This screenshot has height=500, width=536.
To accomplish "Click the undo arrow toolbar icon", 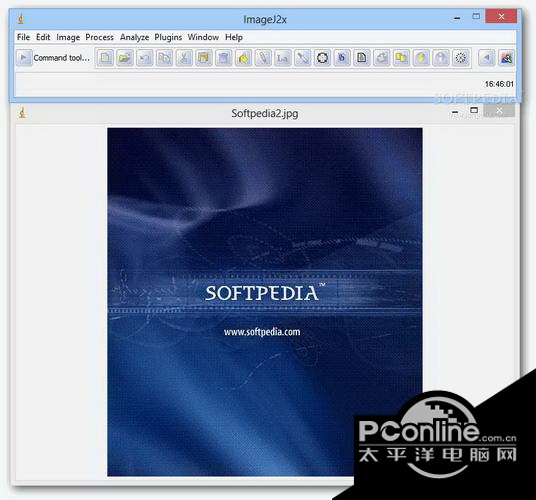I will click(x=144, y=58).
